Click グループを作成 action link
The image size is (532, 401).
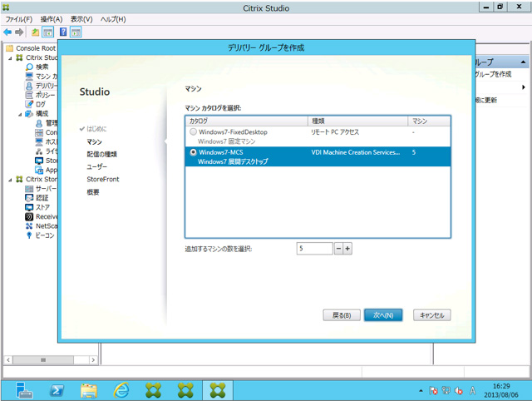(x=493, y=74)
